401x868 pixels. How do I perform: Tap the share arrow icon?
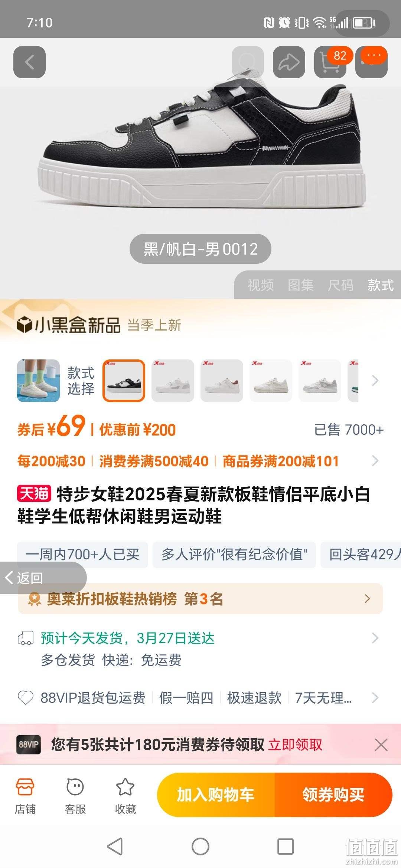coord(289,62)
